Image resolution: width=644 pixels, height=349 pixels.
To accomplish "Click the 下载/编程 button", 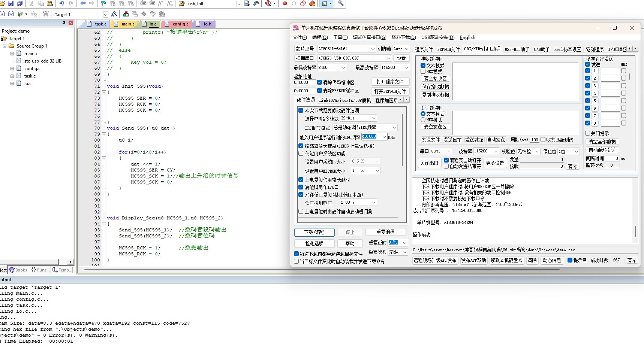I will tap(314, 232).
